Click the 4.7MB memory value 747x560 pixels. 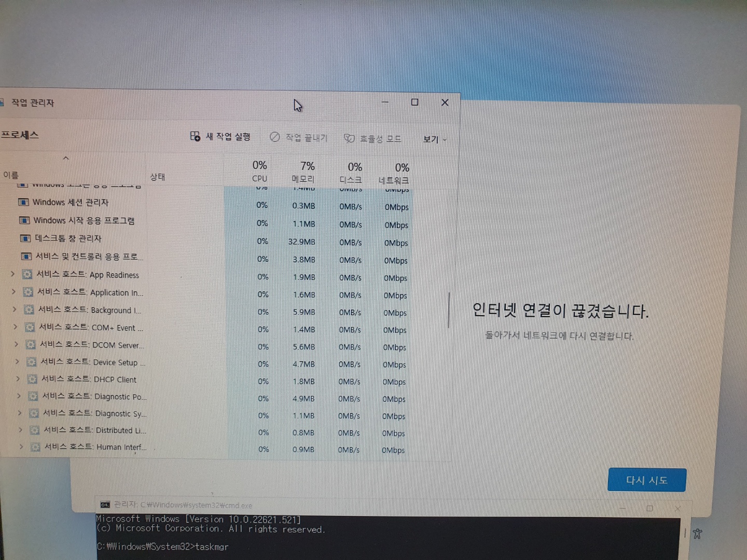(303, 364)
